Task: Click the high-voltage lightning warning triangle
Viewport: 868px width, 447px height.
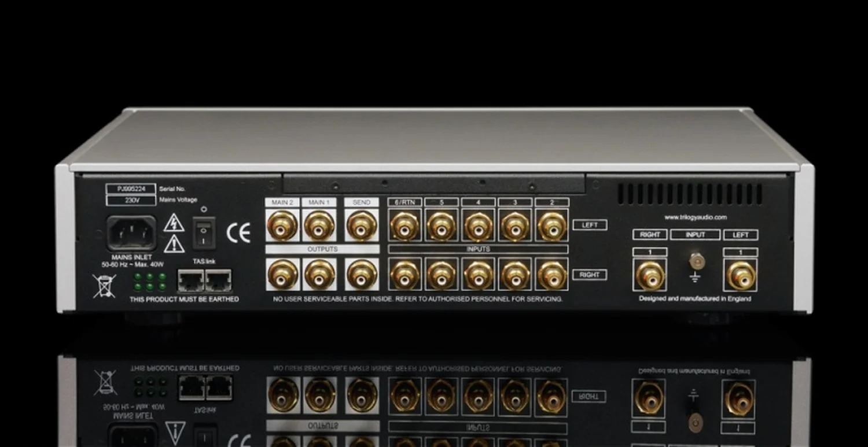Action: (174, 223)
